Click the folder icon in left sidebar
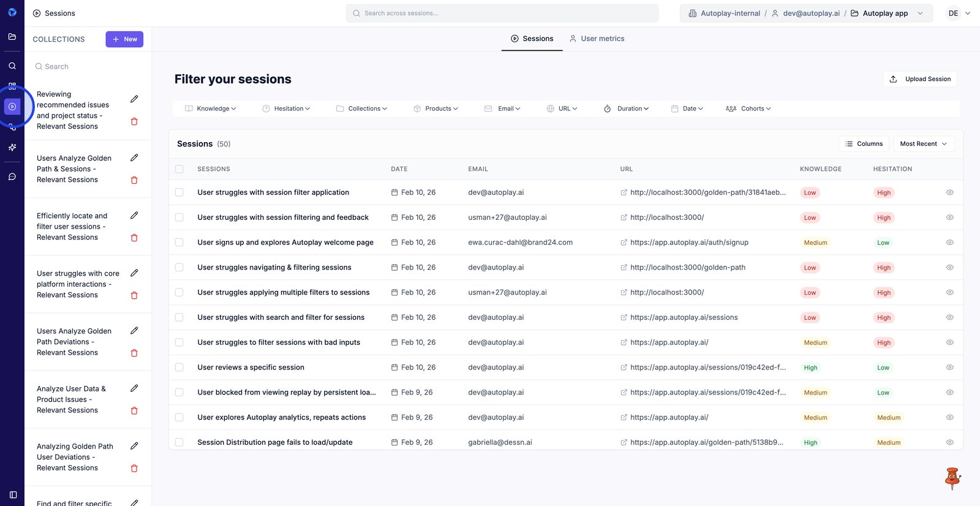980x506 pixels. click(12, 37)
